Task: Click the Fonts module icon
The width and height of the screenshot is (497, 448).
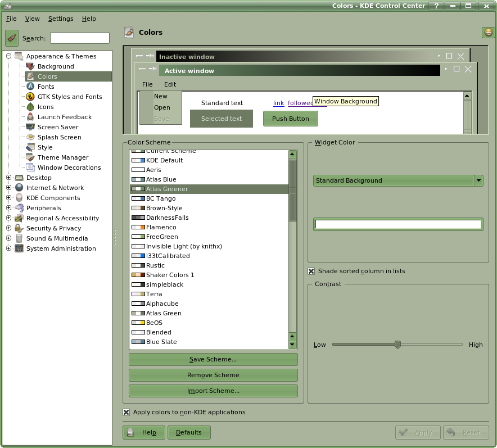Action: (x=30, y=87)
